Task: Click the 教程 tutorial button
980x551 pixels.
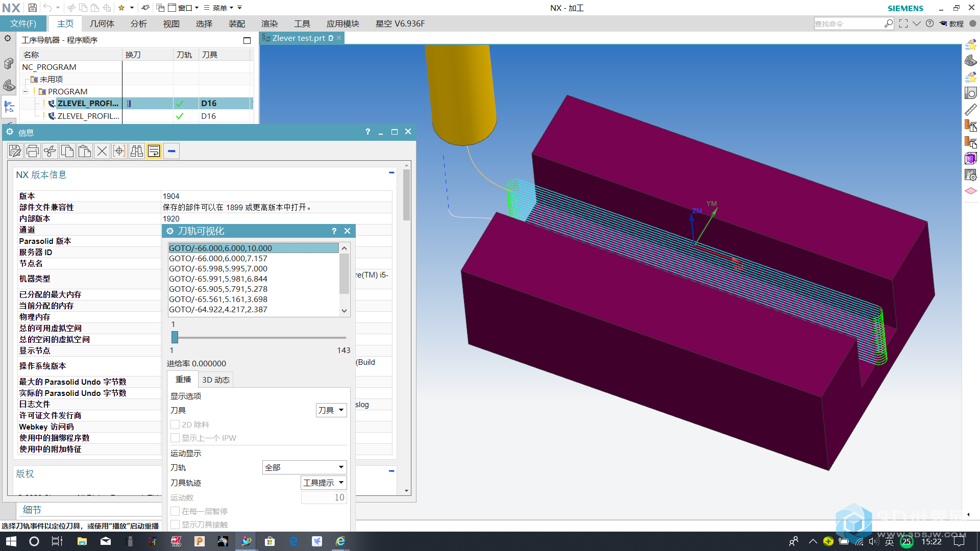Action: [x=952, y=23]
